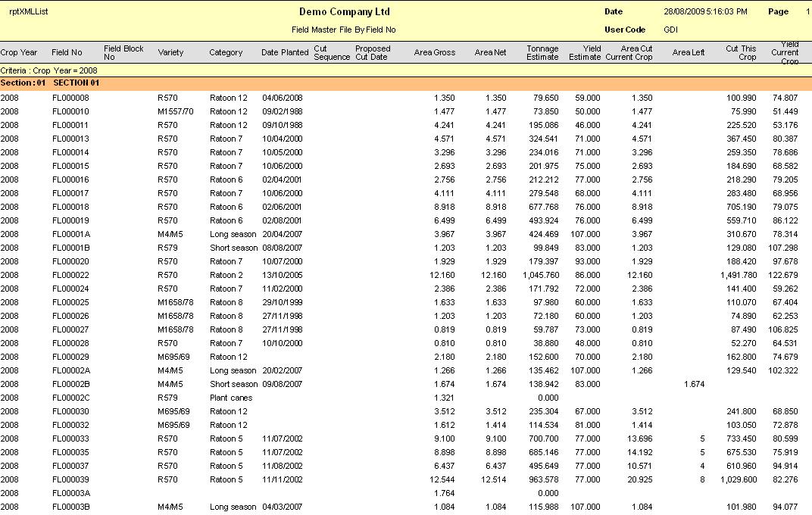Select field number FL000010
The width and height of the screenshot is (812, 515).
(x=70, y=111)
